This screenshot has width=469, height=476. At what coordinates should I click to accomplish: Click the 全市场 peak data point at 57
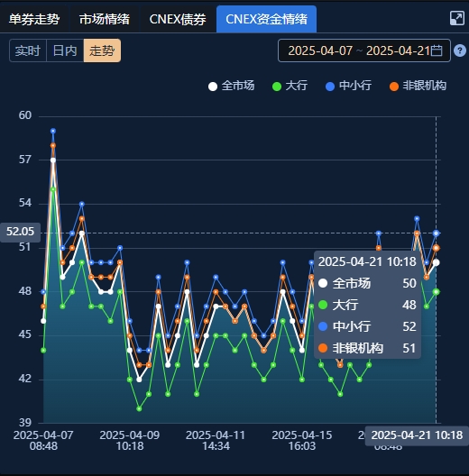53,160
